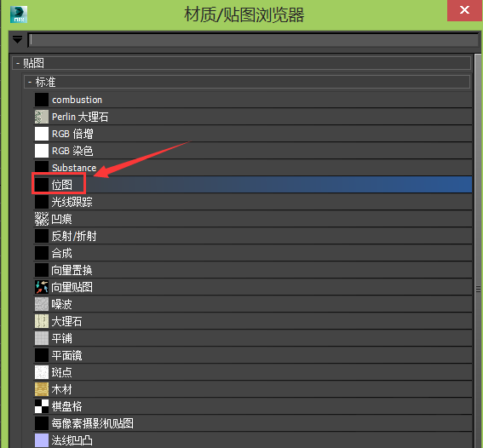
Task: Click the 向量置换 thumbnail icon
Action: [x=42, y=270]
